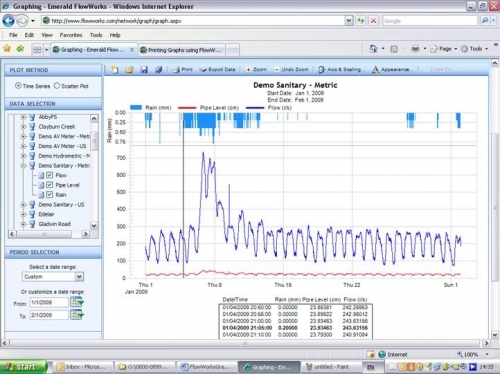This screenshot has width=500, height=374.
Task: Click the Windows start button
Action: tap(23, 367)
